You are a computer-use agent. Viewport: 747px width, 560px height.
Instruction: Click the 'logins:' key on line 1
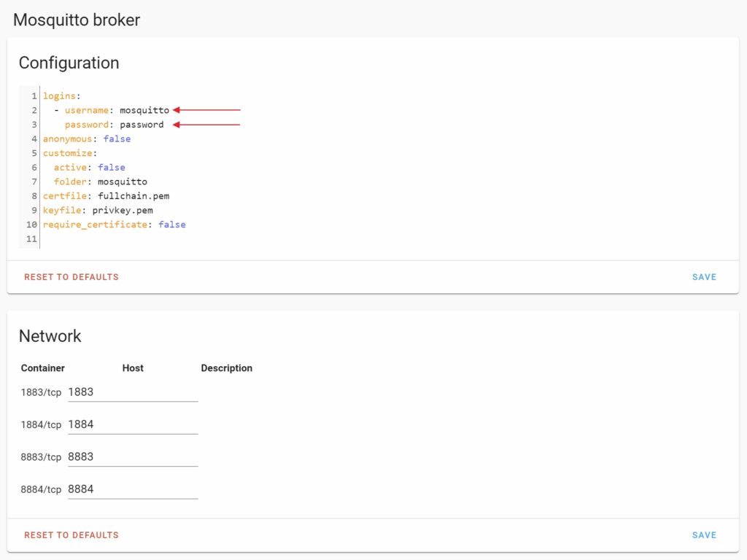click(61, 96)
